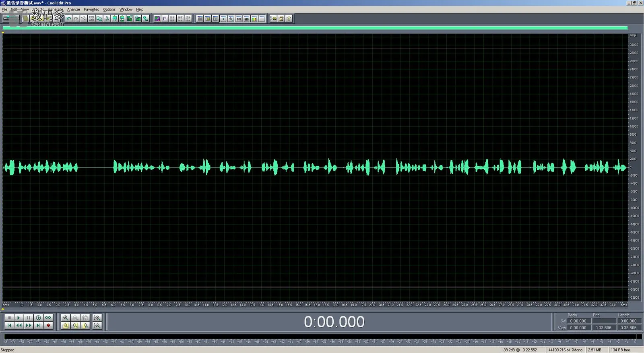Image resolution: width=644 pixels, height=353 pixels.
Task: Click the View End field showing 0:33.806
Action: (x=604, y=328)
